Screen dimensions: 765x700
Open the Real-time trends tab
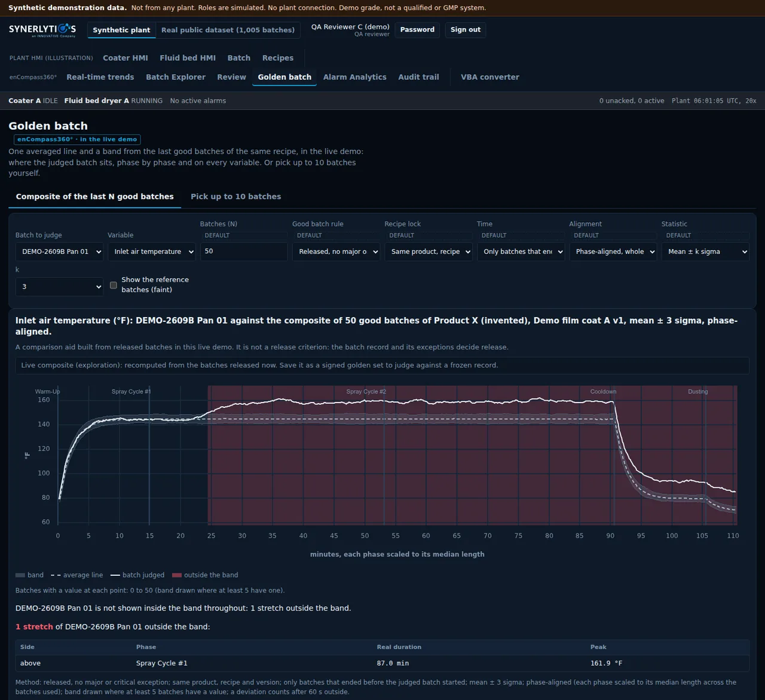click(x=100, y=77)
